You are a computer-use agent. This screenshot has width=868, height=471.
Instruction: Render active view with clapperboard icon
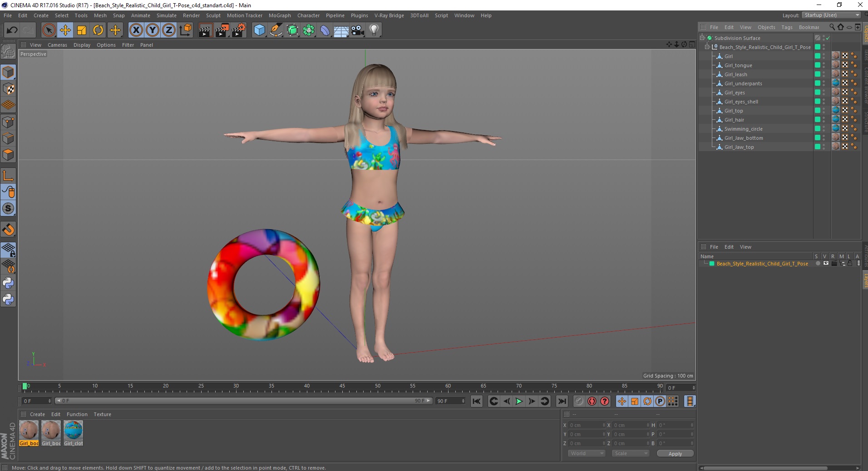[x=205, y=30]
